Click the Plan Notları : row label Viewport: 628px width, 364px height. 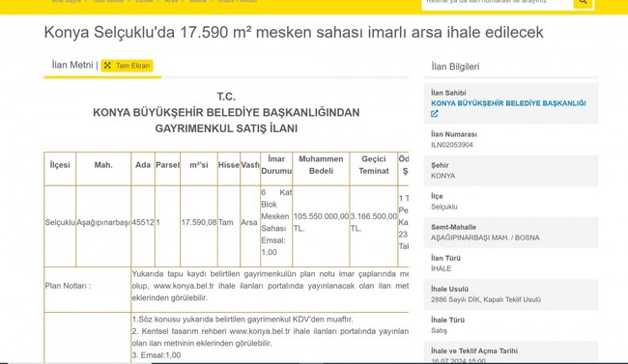68,286
